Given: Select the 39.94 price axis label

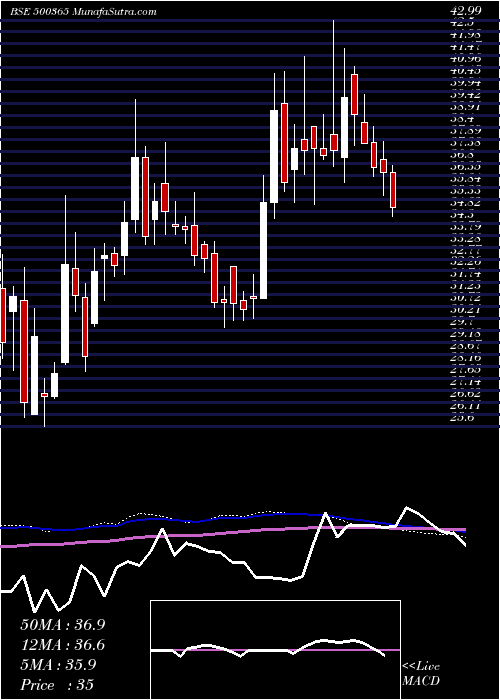Looking at the screenshot, I should (466, 83).
